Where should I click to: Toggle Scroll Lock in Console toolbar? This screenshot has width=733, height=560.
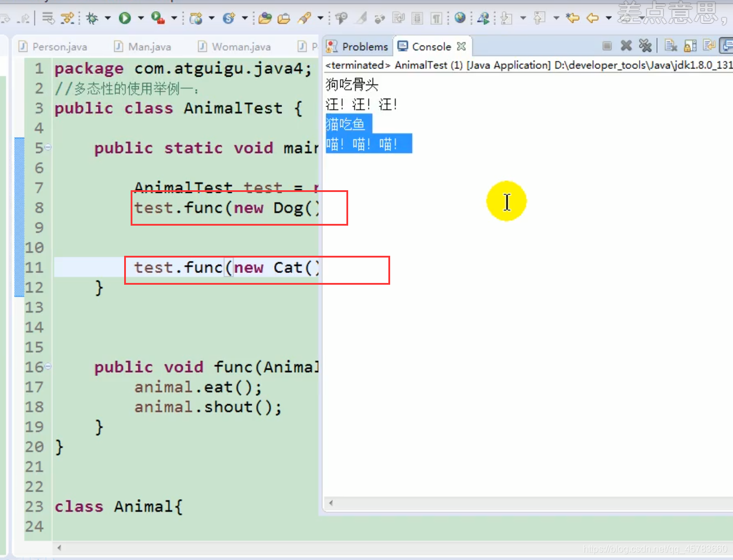(690, 45)
